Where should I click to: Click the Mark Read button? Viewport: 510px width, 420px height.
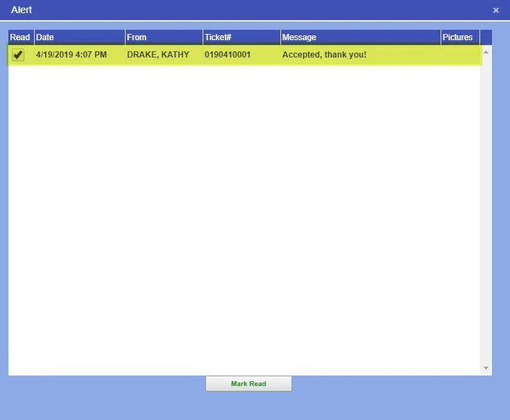point(248,384)
